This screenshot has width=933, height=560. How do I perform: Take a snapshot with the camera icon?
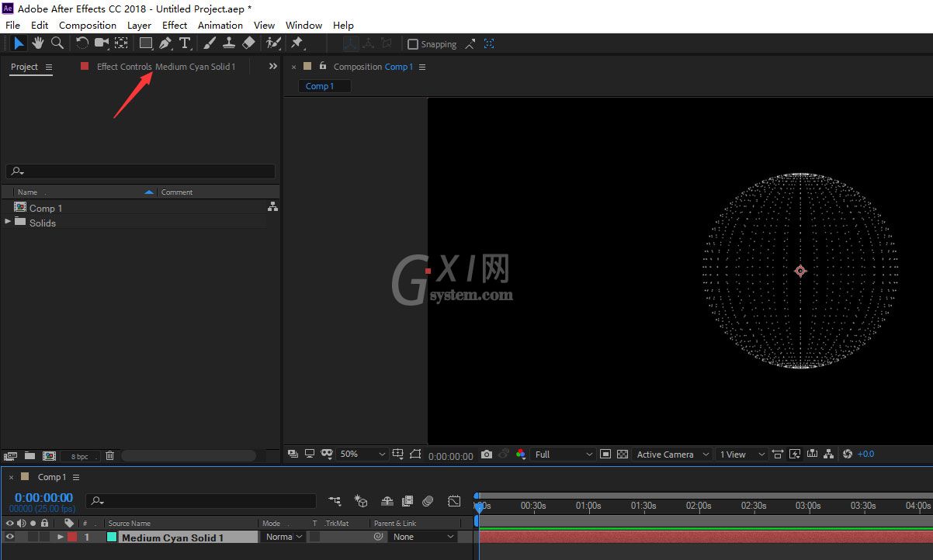(487, 455)
